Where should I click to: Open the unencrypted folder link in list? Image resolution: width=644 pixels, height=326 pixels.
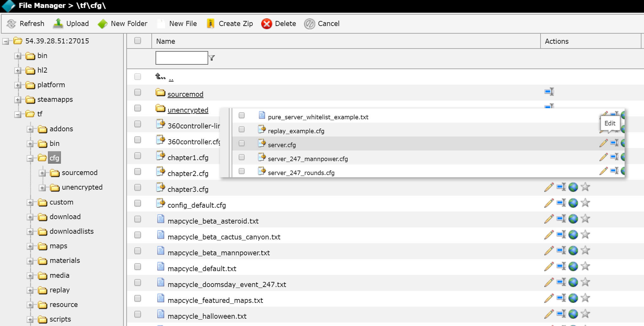[188, 110]
